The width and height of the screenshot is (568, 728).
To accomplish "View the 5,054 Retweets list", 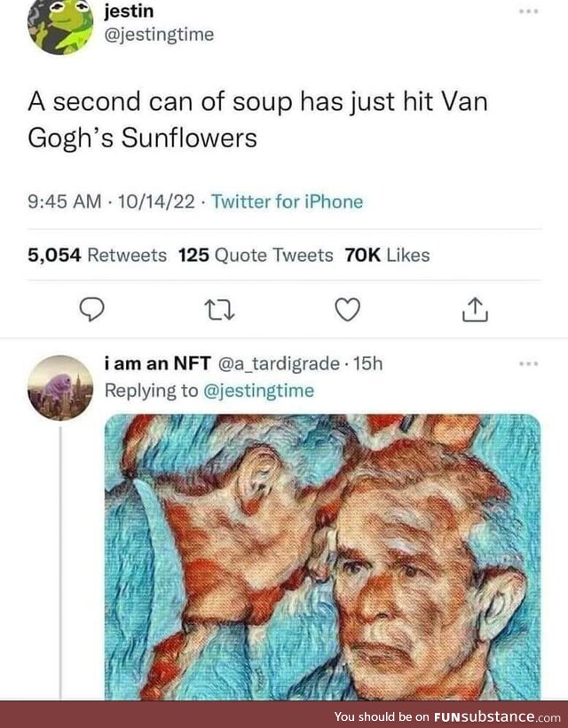I will (x=98, y=256).
